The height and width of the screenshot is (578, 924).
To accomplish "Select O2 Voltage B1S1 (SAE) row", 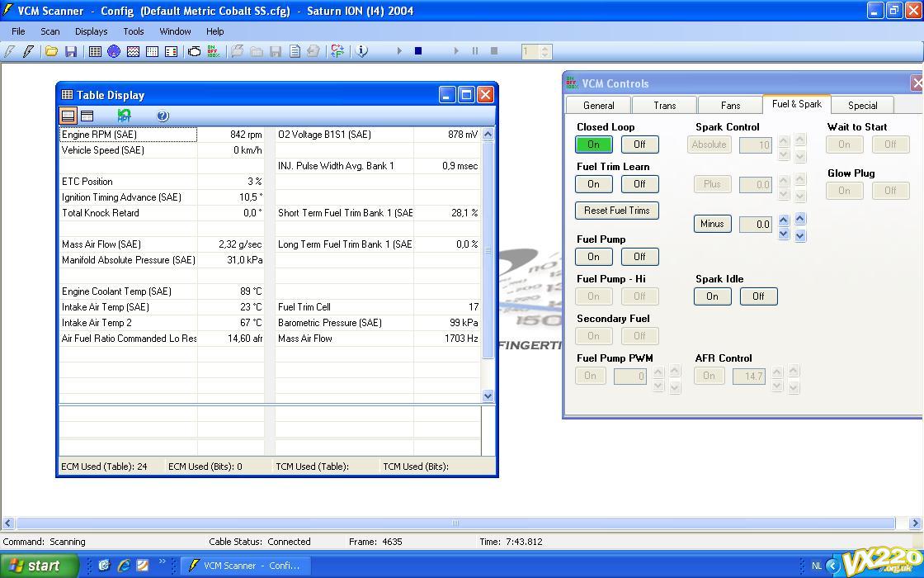I will pyautogui.click(x=378, y=135).
